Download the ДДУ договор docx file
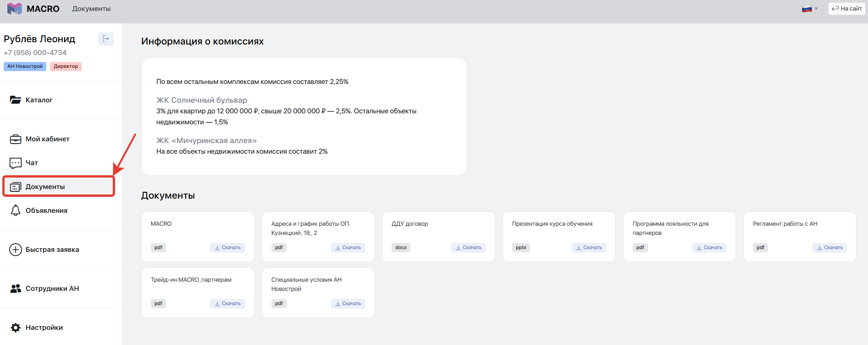868x345 pixels. tap(468, 248)
